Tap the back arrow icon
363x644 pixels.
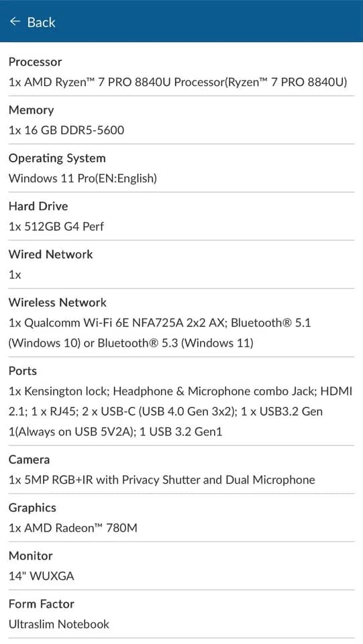pos(15,21)
